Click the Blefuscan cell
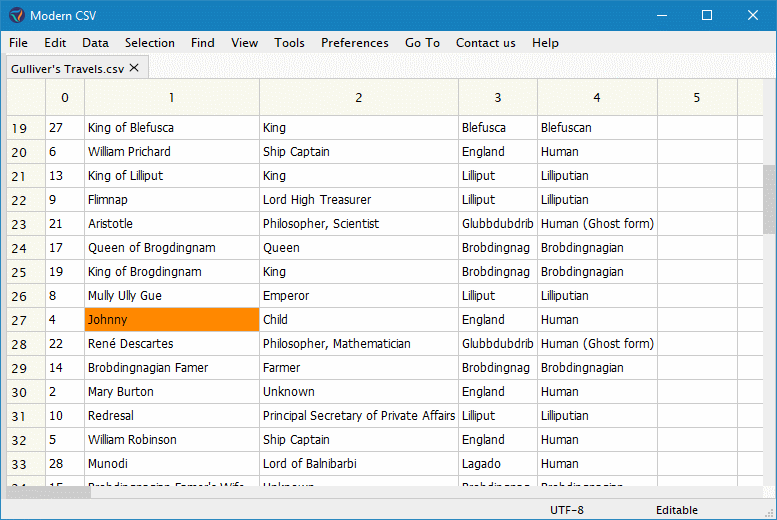The width and height of the screenshot is (777, 520). point(597,128)
